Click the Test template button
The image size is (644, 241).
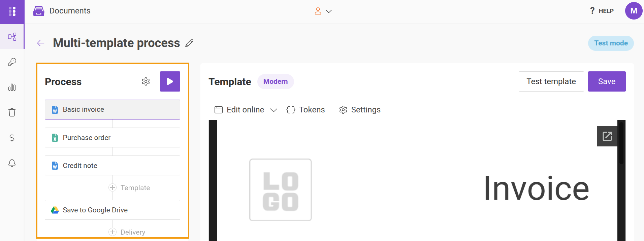tap(551, 81)
